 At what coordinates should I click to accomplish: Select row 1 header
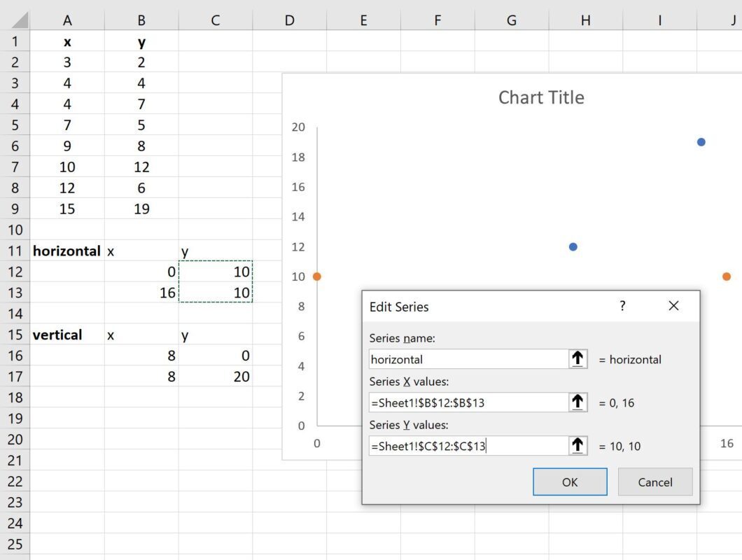[x=15, y=41]
